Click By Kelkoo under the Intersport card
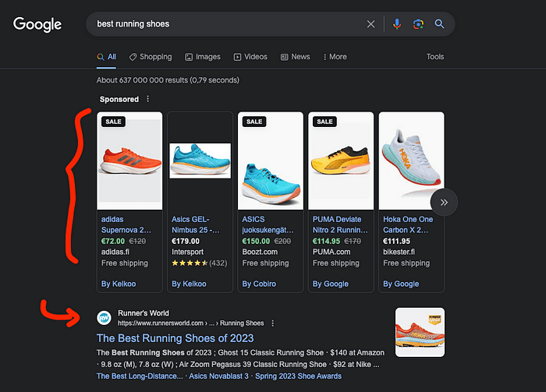This screenshot has height=392, width=546. [189, 284]
